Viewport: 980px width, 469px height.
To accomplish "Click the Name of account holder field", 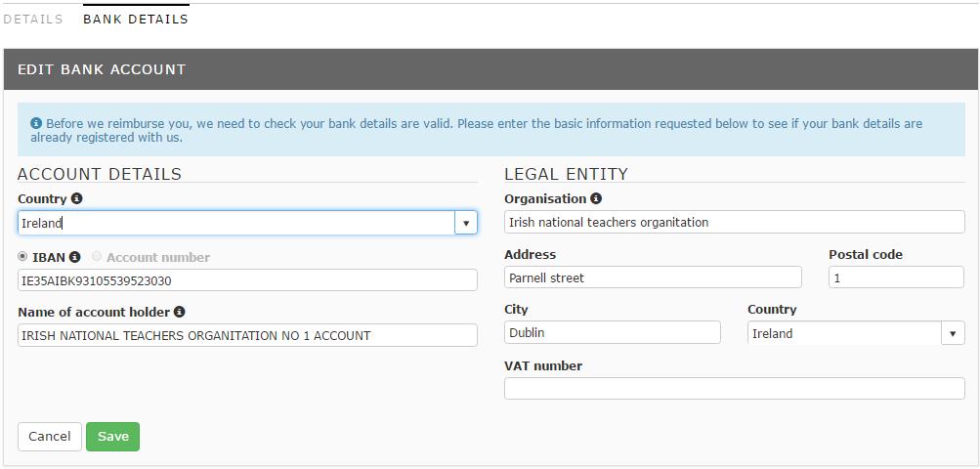I will [x=247, y=335].
